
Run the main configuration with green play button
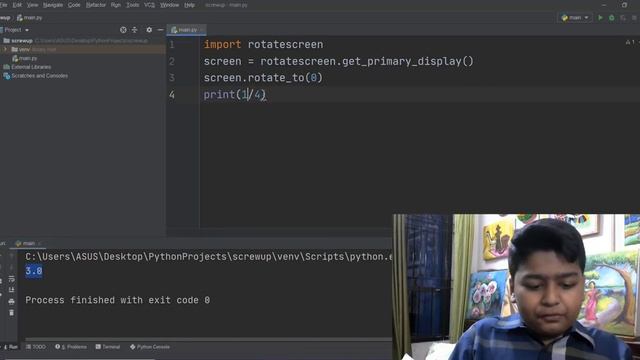pyautogui.click(x=600, y=18)
